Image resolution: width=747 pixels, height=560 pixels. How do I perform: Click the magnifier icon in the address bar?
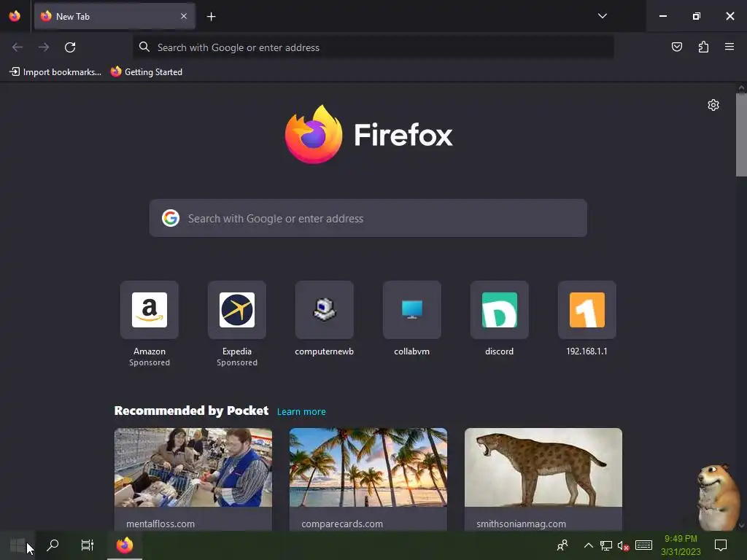144,47
